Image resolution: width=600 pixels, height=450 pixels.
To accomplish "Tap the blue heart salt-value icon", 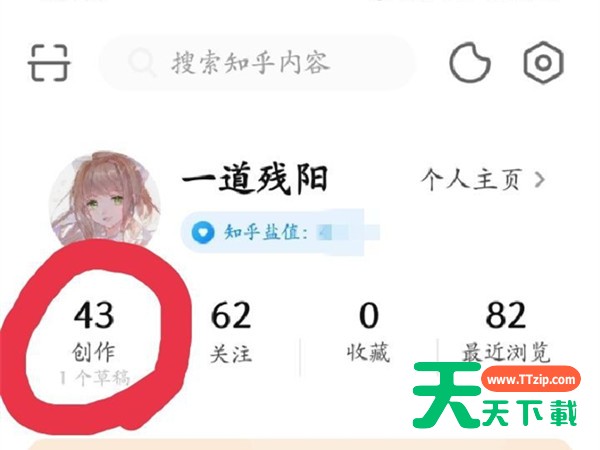I will tap(203, 232).
